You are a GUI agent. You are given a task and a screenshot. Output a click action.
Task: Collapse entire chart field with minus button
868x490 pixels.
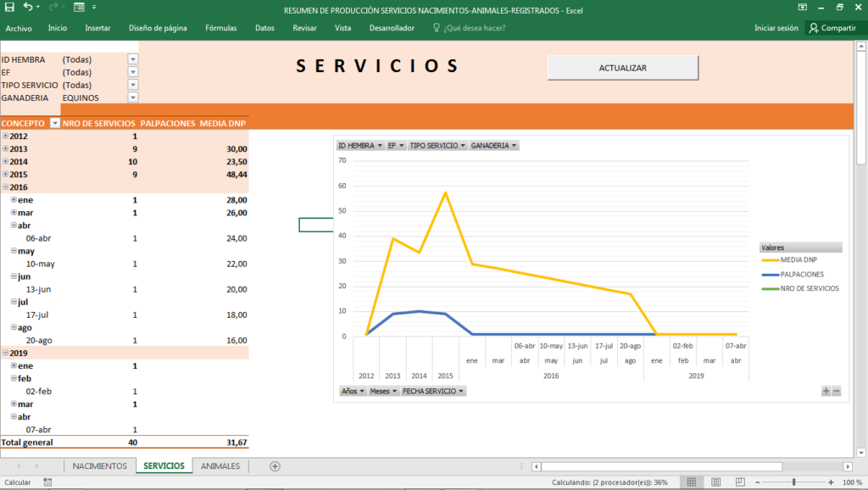point(837,391)
